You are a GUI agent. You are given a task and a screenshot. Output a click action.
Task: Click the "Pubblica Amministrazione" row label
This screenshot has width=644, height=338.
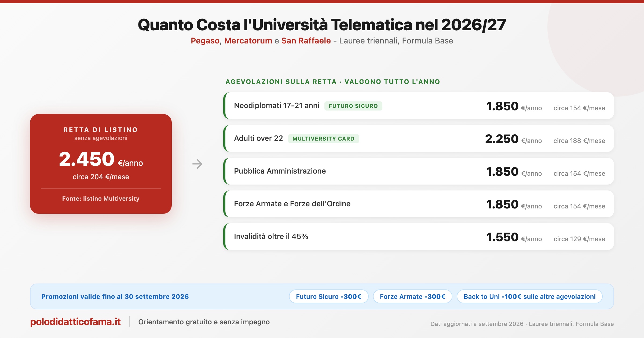280,171
